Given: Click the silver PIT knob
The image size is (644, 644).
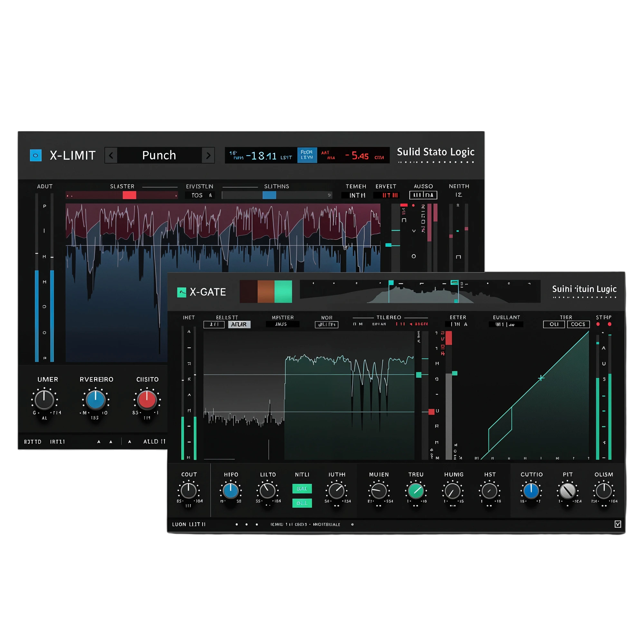Looking at the screenshot, I should tap(568, 491).
